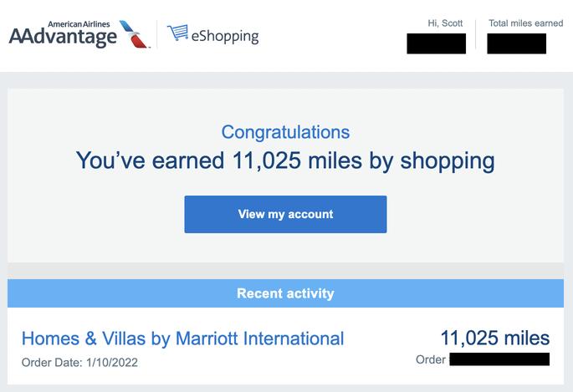This screenshot has height=392, width=573.
Task: Click the divider between AAdvantage and eShopping
Action: pos(157,34)
